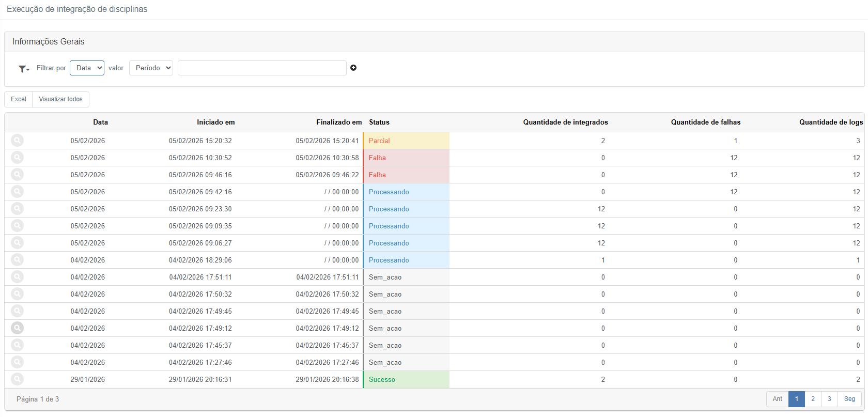Image resolution: width=868 pixels, height=417 pixels.
Task: Open magnifier for execution started 17:49:12
Action: tap(18, 328)
